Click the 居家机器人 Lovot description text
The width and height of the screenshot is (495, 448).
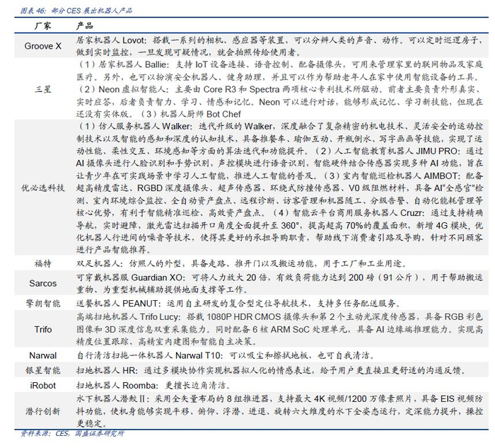[x=279, y=46]
